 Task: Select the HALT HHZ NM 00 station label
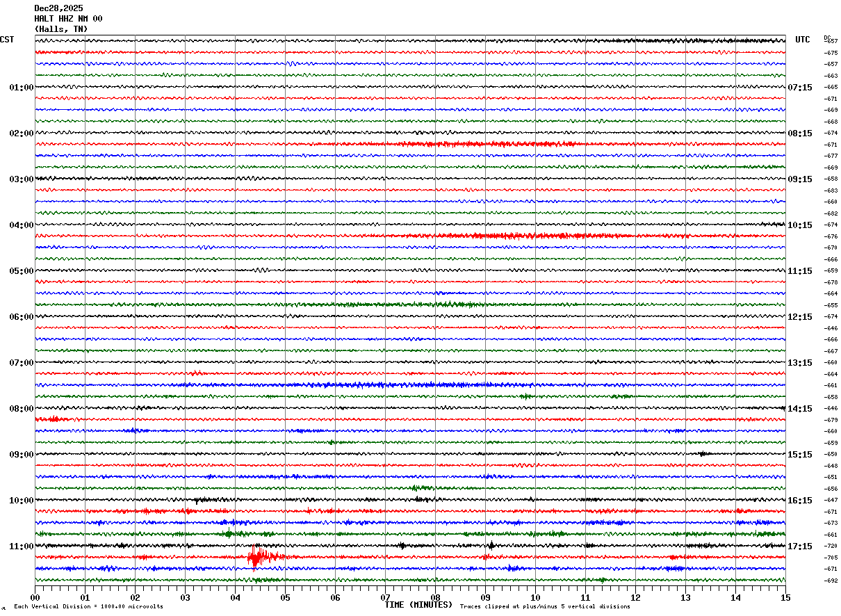68,19
